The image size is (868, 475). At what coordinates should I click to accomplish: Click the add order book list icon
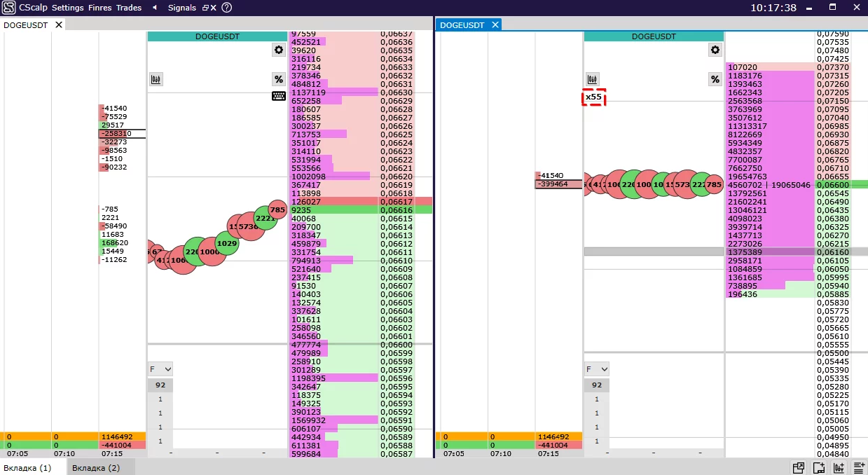(x=859, y=467)
